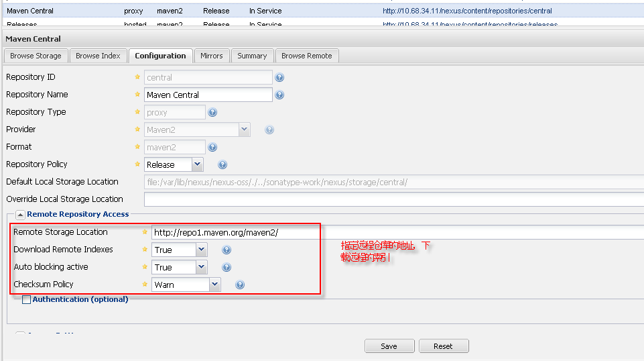
Task: Open the Checksum Policy Warn dropdown
Action: pyautogui.click(x=215, y=285)
